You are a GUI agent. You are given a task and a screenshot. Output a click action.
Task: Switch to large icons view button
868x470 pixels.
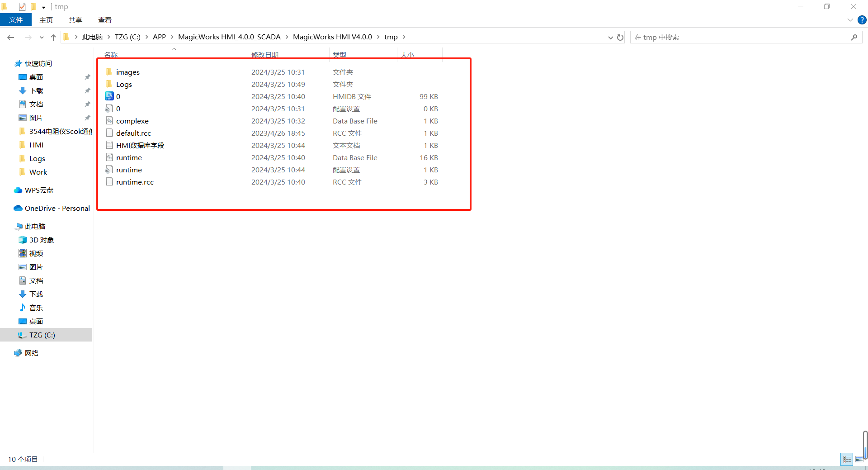pos(859,459)
